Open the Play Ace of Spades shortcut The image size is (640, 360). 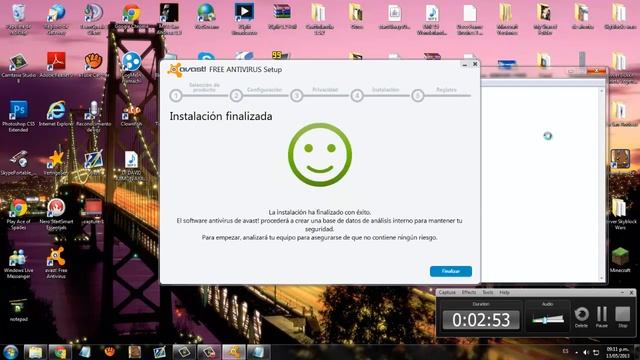[18, 214]
